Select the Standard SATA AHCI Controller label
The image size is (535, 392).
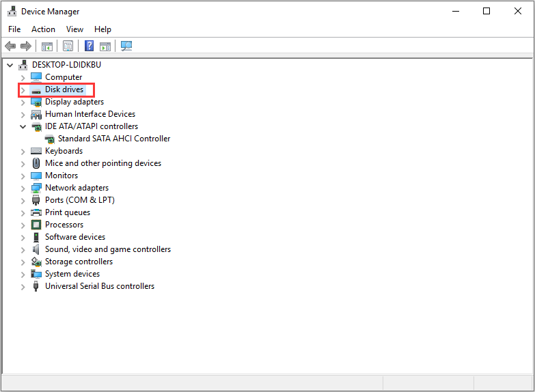pyautogui.click(x=114, y=139)
